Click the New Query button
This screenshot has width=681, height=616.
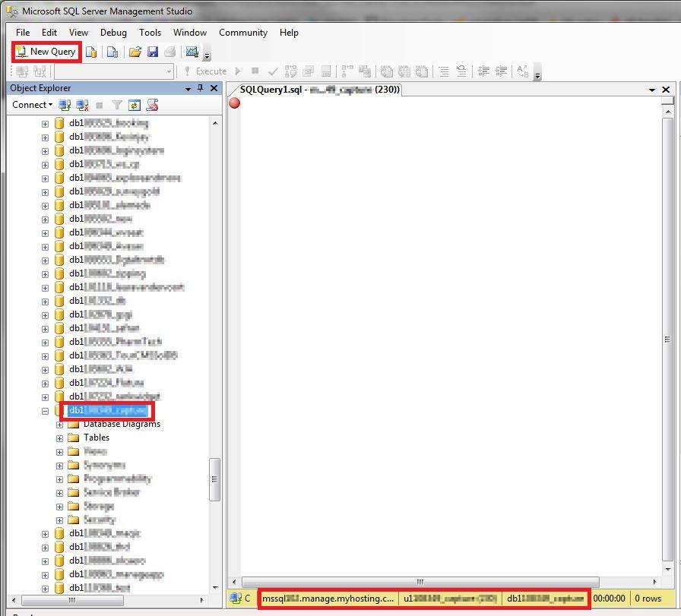point(46,52)
